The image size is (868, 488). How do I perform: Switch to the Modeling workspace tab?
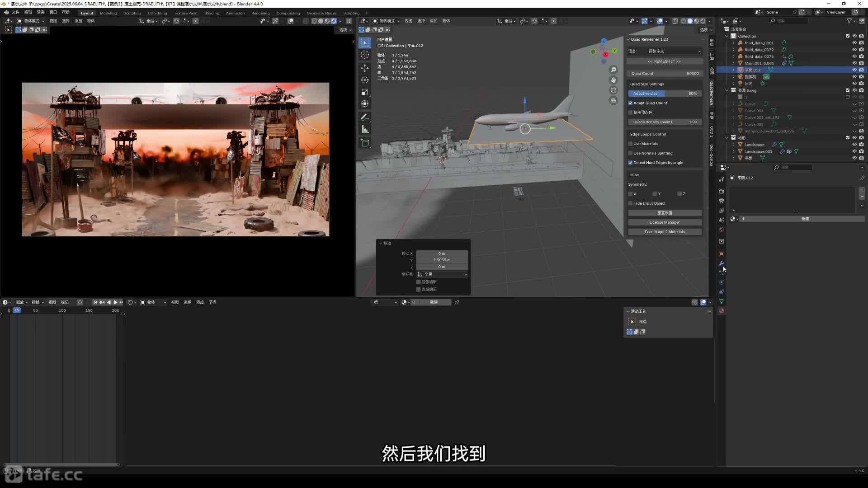click(x=108, y=13)
